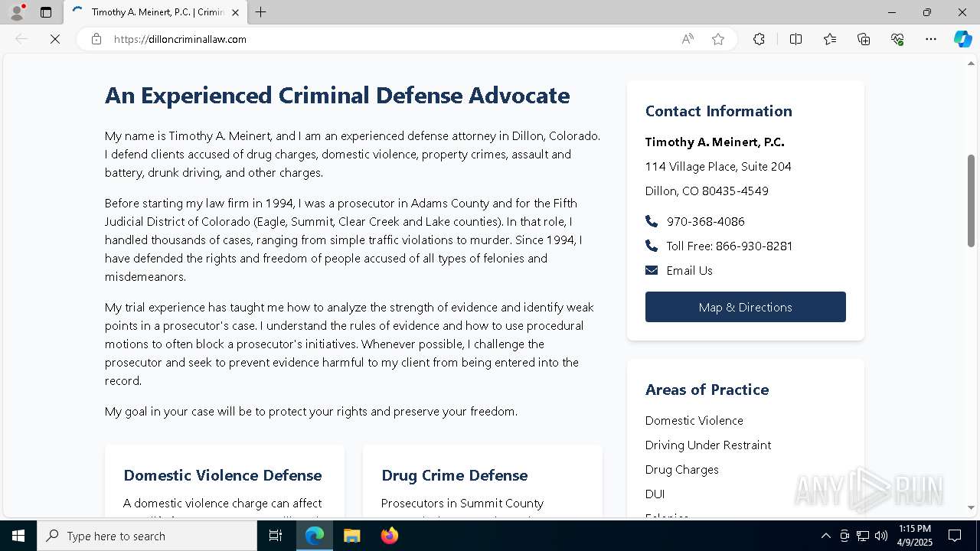The width and height of the screenshot is (980, 551).
Task: Open Browser essentials heart icon
Action: 897,39
